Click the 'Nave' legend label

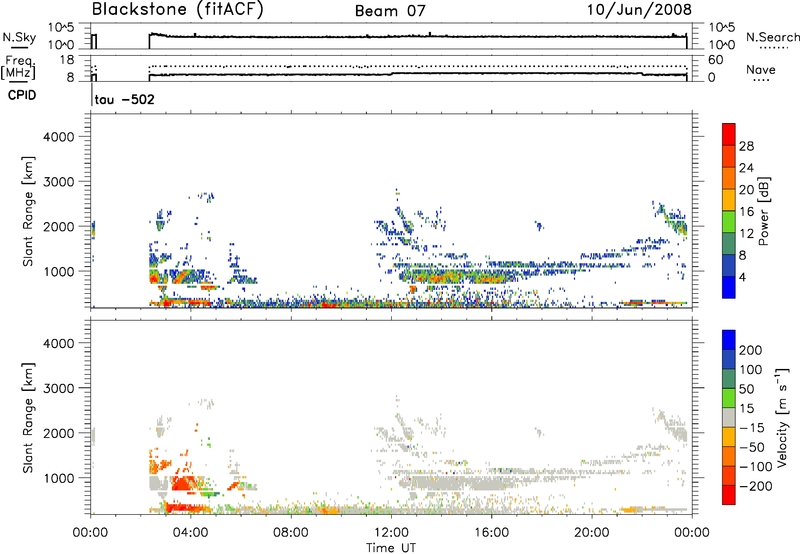(x=761, y=70)
